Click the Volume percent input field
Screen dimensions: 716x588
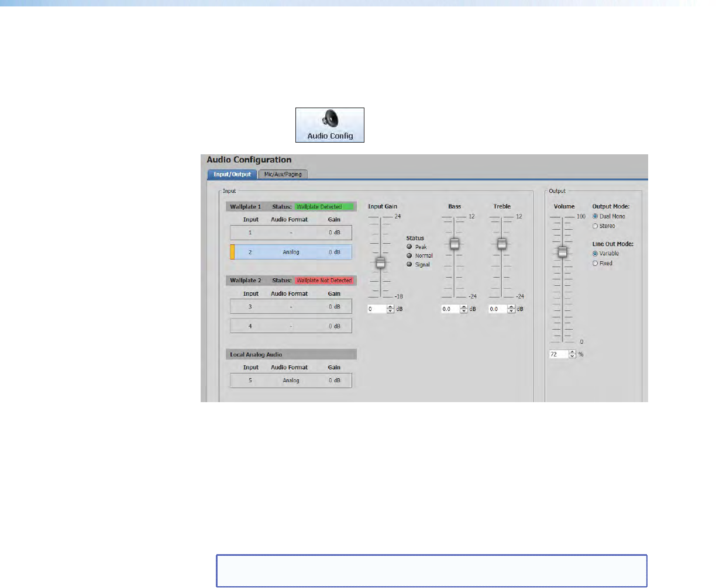[558, 354]
